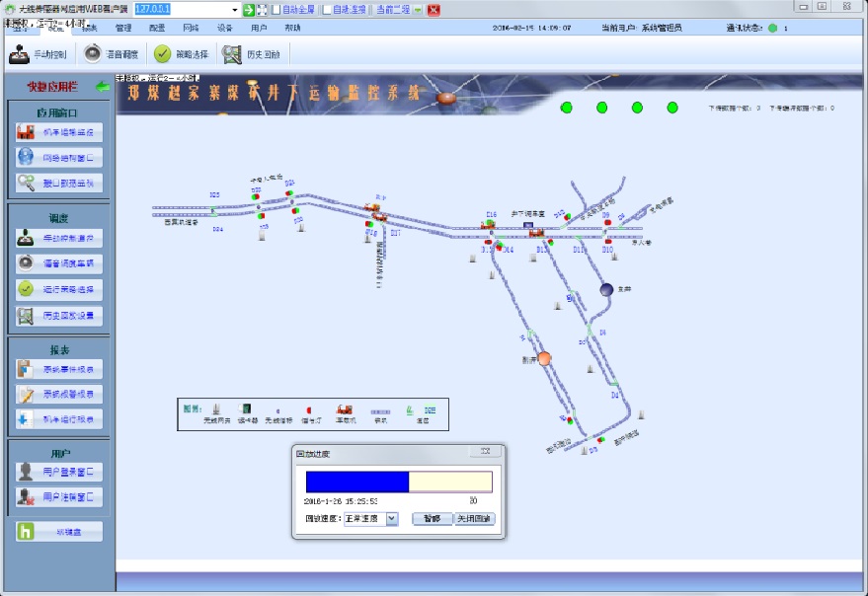This screenshot has width=868, height=596.
Task: Click the 策略选择 green checkmark icon
Action: point(163,54)
